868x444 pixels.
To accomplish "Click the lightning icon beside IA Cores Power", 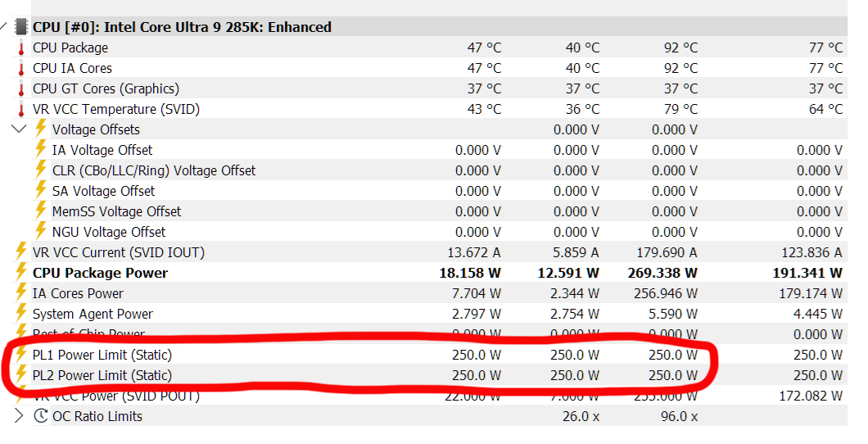I will pos(21,292).
